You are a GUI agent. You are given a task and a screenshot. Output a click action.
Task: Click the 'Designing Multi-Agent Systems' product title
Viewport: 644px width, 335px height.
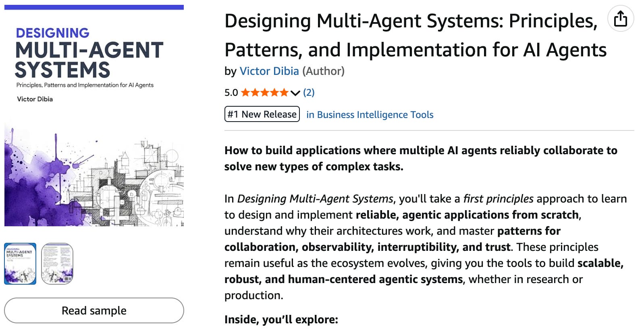pyautogui.click(x=415, y=35)
